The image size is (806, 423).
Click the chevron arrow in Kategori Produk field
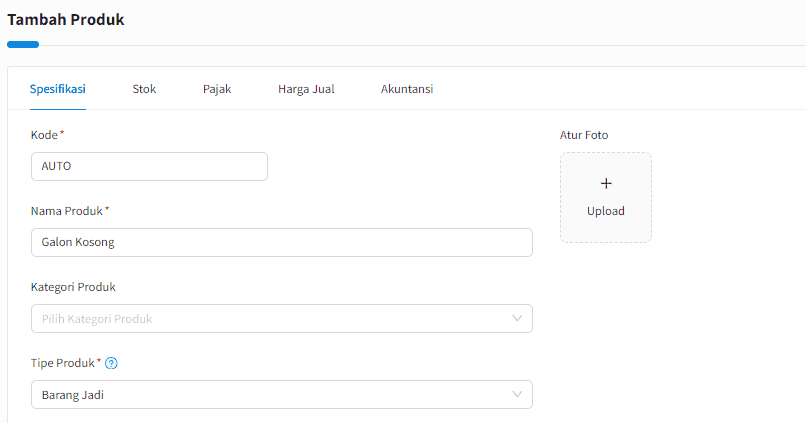click(517, 318)
